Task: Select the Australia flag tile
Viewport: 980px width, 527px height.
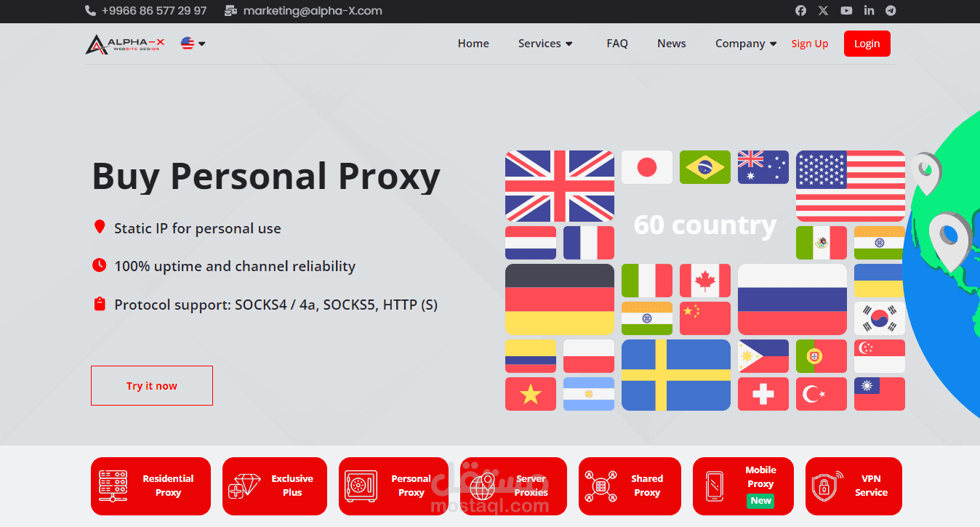Action: [x=763, y=167]
